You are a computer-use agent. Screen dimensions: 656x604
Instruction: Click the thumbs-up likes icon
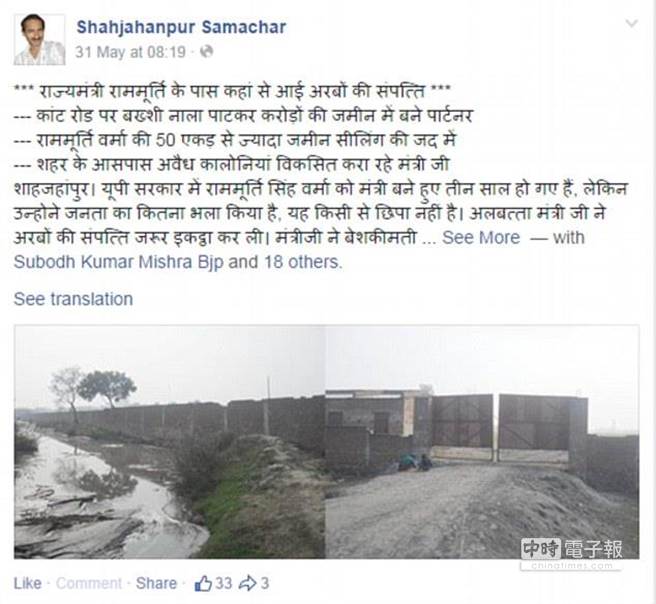coord(203,583)
